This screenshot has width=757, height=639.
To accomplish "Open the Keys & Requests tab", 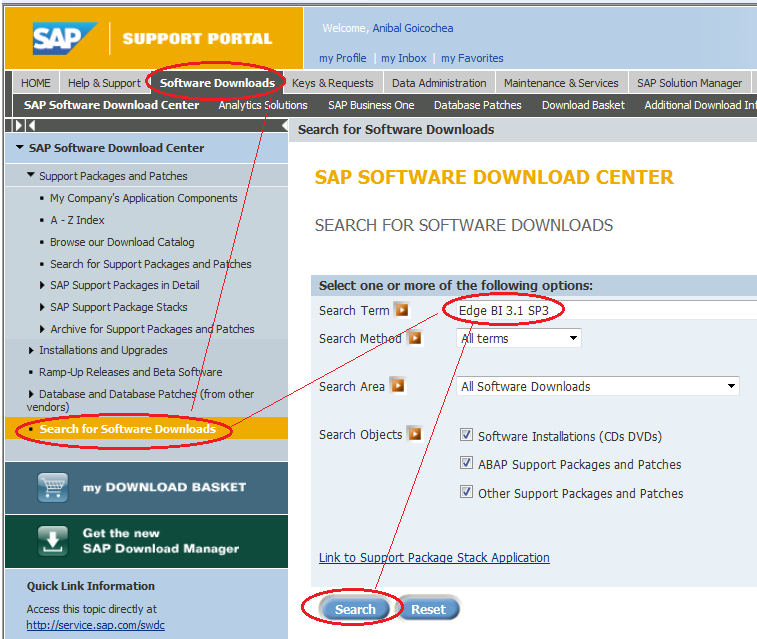I will [332, 83].
